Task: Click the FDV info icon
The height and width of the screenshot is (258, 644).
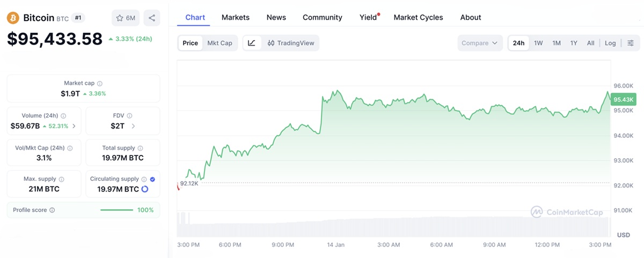Action: (x=129, y=115)
